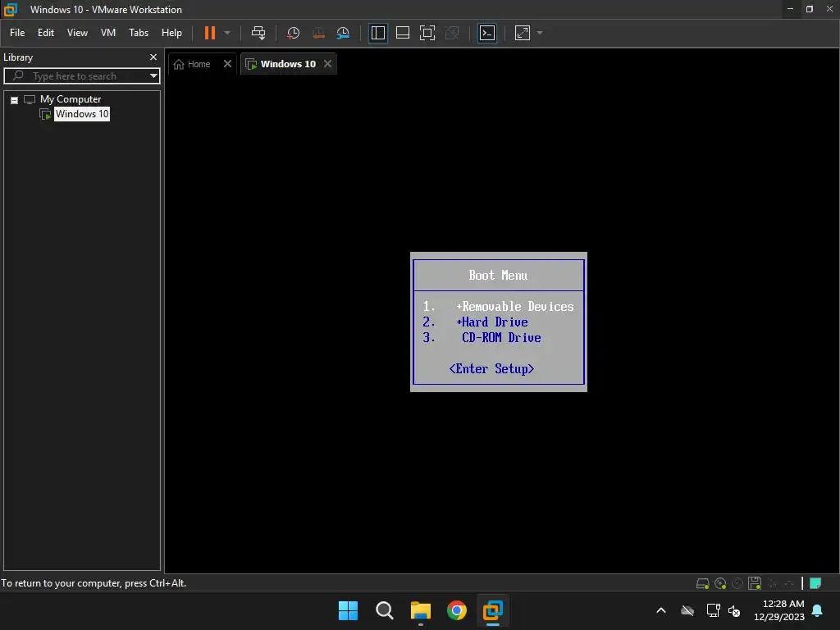Screen dimensions: 840x630
Task: Click VMware Workstation taskbar icon
Action: tap(493, 610)
